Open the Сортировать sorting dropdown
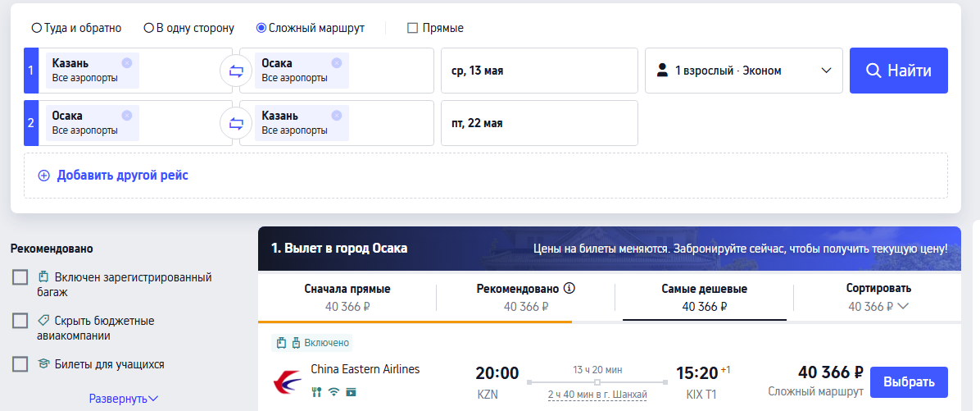The image size is (980, 411). [x=878, y=298]
